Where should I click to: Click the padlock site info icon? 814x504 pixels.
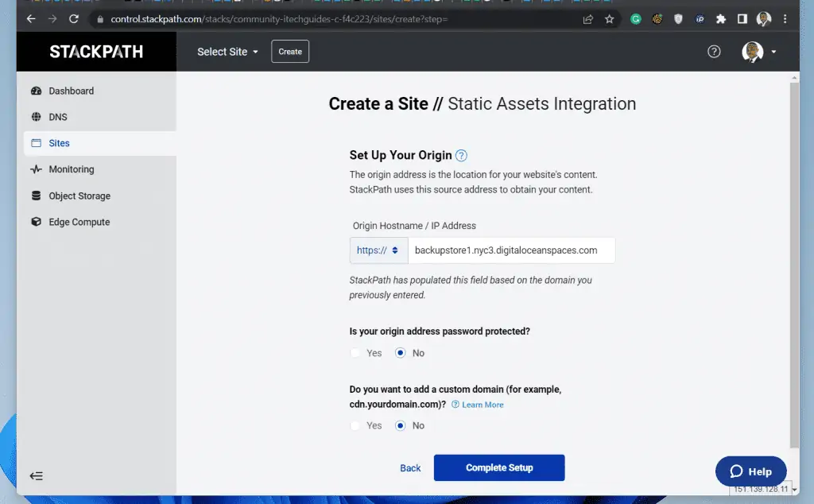coord(100,19)
